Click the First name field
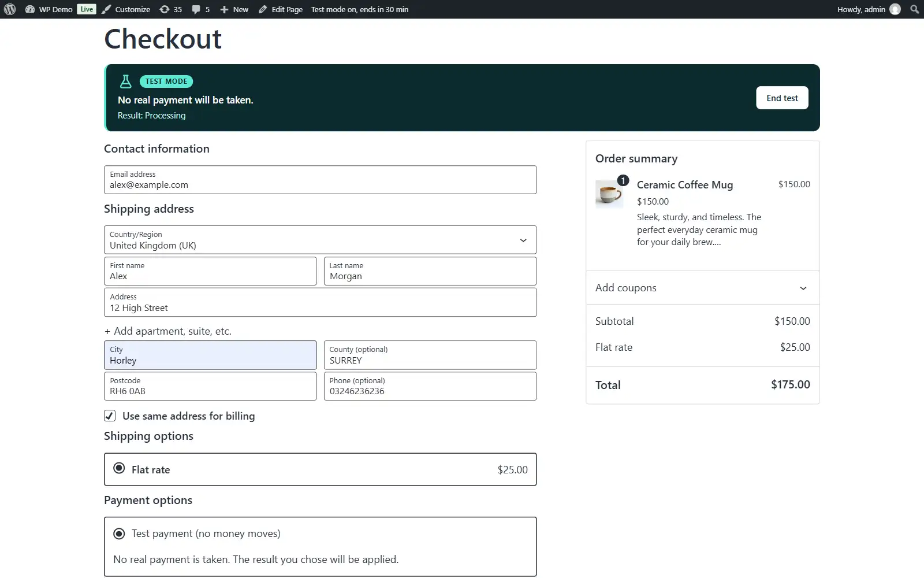The height and width of the screenshot is (578, 924). pos(210,271)
